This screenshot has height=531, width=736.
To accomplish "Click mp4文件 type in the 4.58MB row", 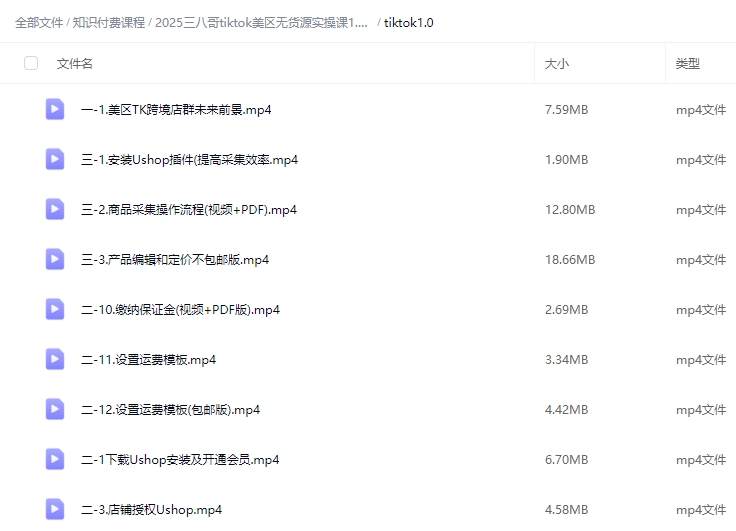I will point(701,510).
